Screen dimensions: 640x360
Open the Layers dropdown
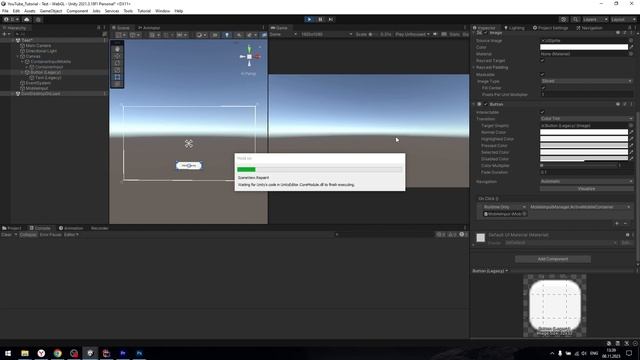click(x=595, y=19)
